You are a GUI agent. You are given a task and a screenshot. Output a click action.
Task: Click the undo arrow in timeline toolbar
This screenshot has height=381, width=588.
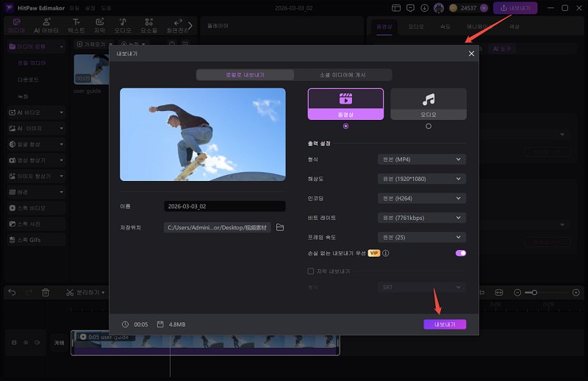[x=12, y=292]
